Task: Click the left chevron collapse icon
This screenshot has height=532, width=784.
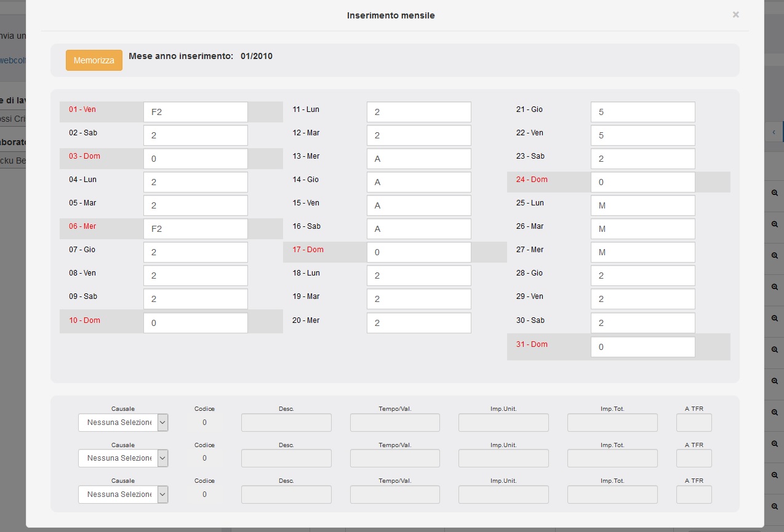Action: click(774, 132)
